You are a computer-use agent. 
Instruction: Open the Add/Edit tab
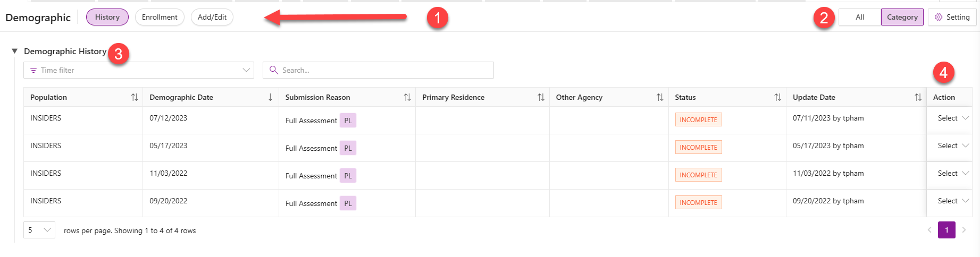pos(212,17)
